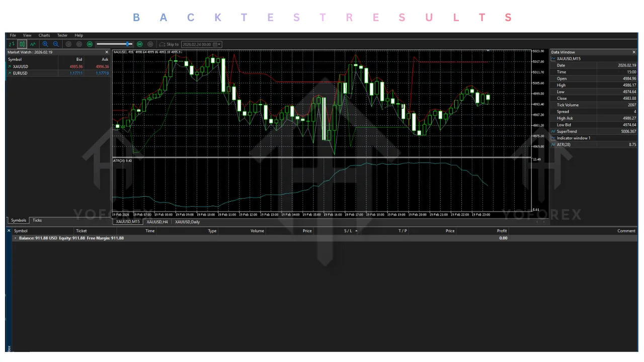Select the candlestick chart style icon
The image size is (644, 362).
(22, 44)
